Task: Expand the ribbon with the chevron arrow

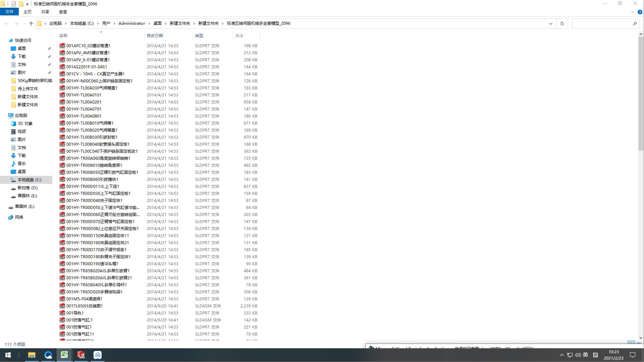Action: (632, 12)
